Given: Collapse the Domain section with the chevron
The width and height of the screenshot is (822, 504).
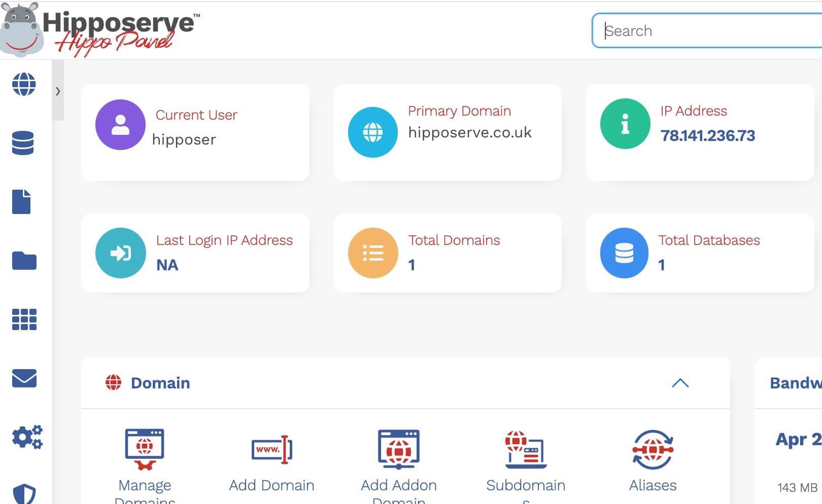Looking at the screenshot, I should tap(680, 383).
